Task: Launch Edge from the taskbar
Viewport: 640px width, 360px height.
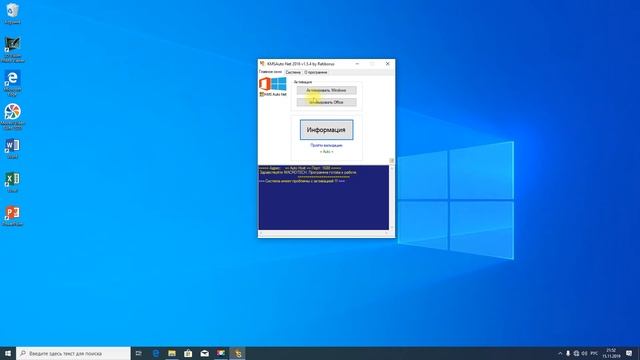Action: point(156,353)
